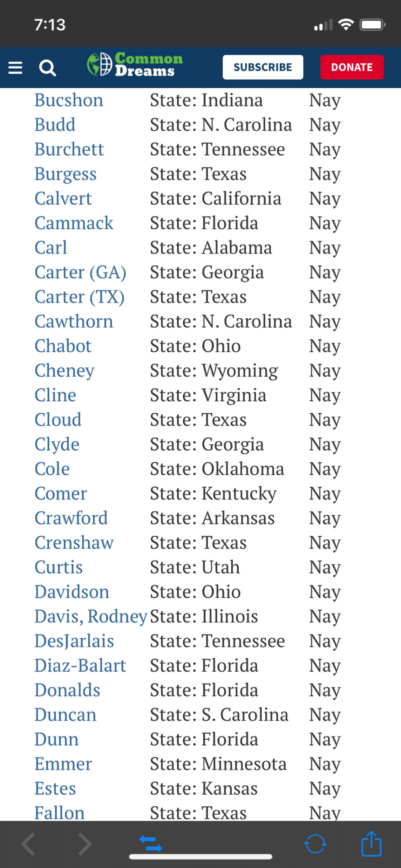This screenshot has height=868, width=401.
Task: Select the Carter (GA) link
Action: click(x=81, y=272)
